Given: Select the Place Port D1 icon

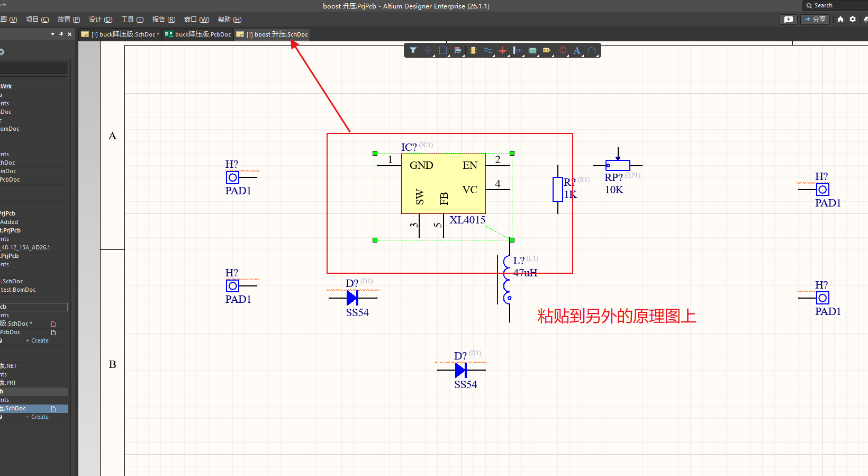Looking at the screenshot, I should pos(547,50).
